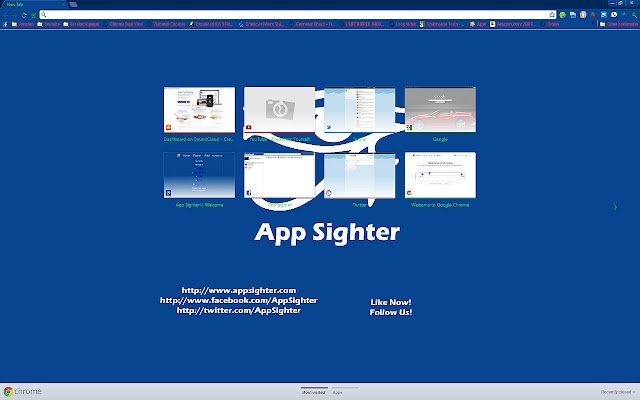Click the blue square extension icon

pyautogui.click(x=604, y=15)
